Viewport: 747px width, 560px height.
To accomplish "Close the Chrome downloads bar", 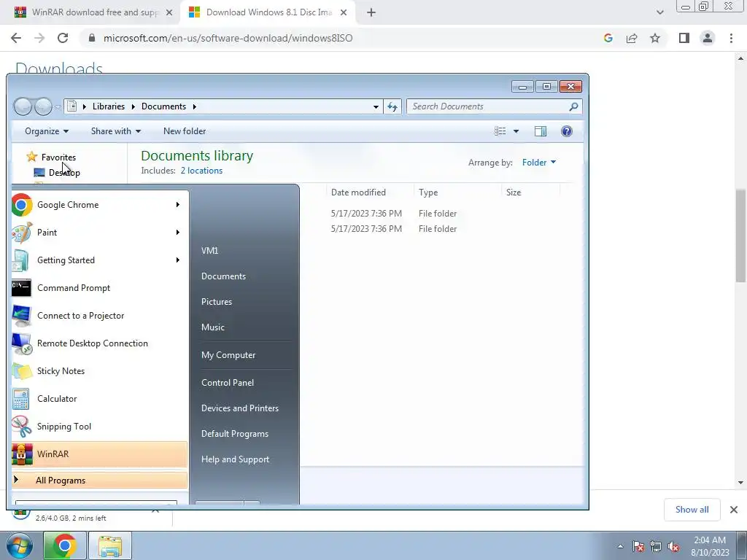I will click(734, 510).
